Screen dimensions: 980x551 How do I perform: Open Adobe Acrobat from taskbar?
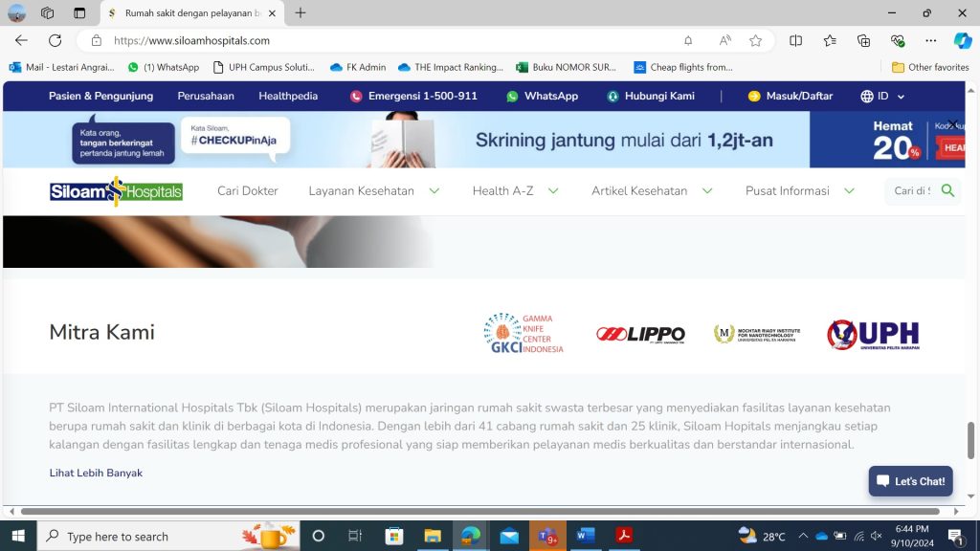point(624,536)
